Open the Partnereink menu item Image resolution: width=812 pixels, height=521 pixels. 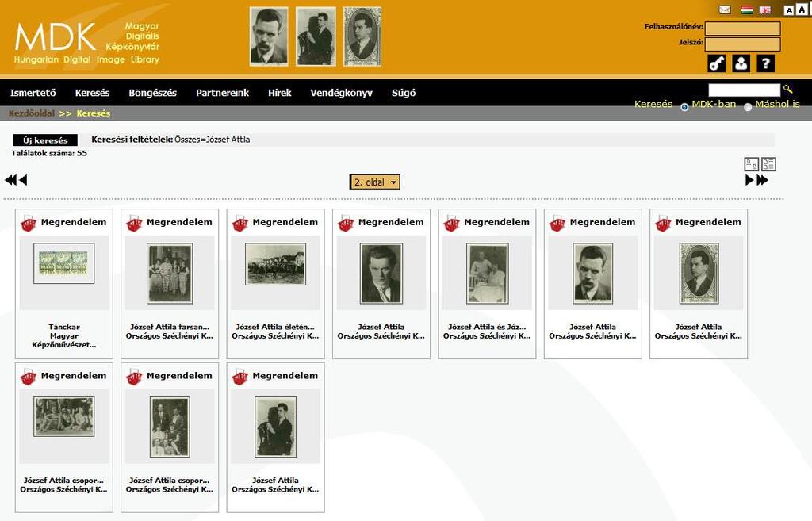tap(222, 93)
